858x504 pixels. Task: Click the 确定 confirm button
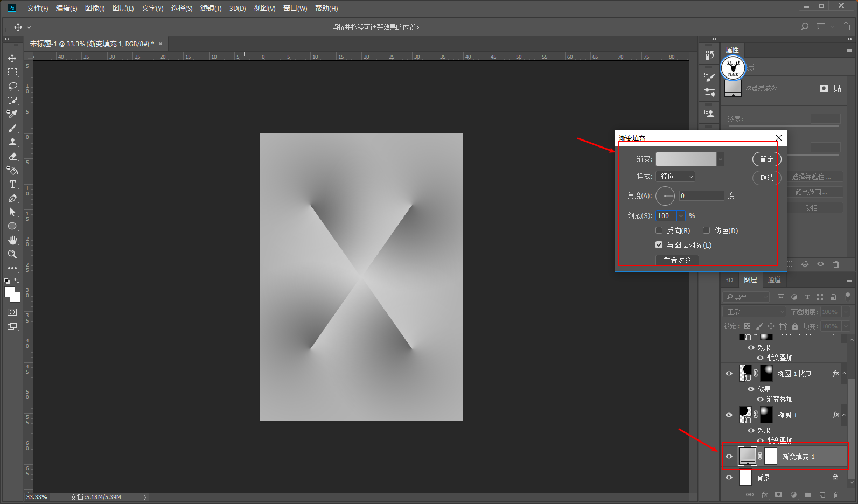click(x=766, y=159)
